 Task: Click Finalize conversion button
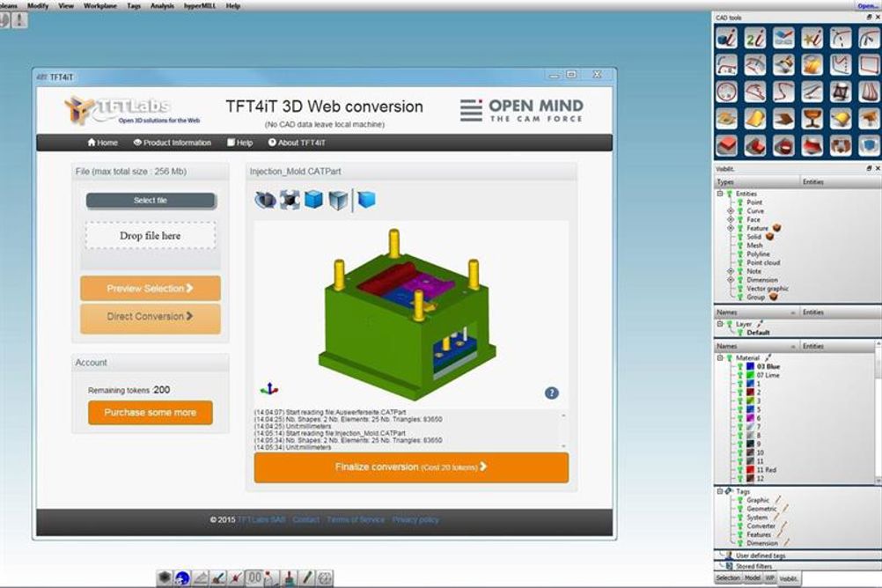click(x=411, y=467)
